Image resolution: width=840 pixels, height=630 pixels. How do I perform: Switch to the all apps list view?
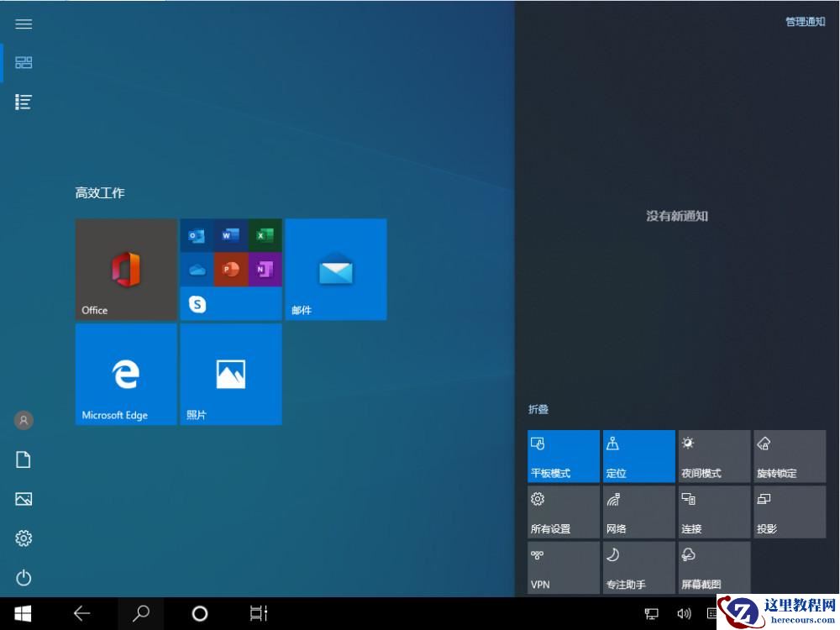24,102
